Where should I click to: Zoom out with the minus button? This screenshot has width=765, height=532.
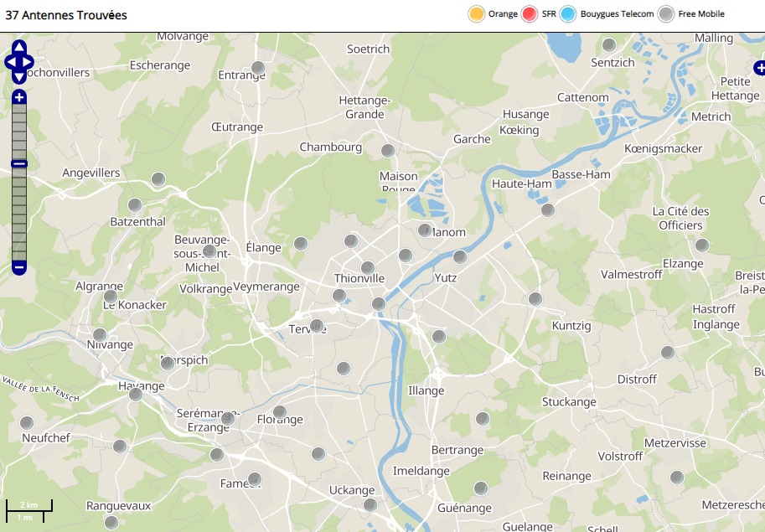[x=19, y=268]
